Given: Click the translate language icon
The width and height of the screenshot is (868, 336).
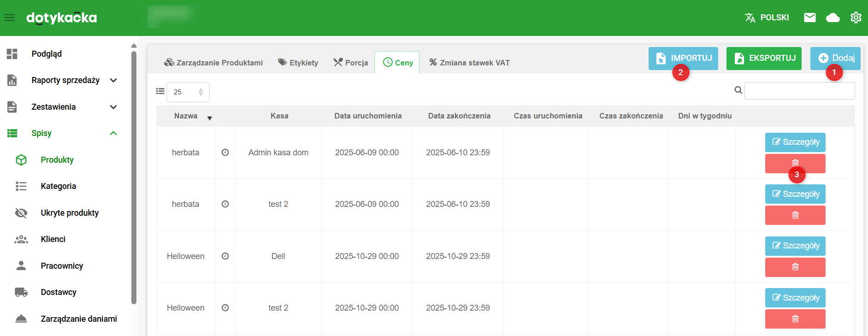Looking at the screenshot, I should click(x=750, y=18).
